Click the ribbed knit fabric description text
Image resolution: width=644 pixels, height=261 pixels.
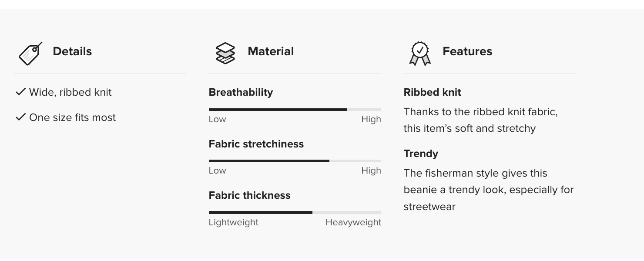point(480,120)
